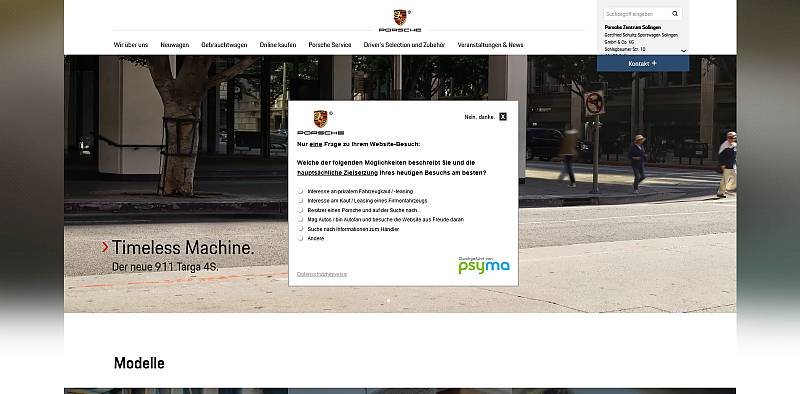Open 'Driver's Selection und Zubehör' menu
Image resolution: width=800 pixels, height=394 pixels.
click(x=404, y=45)
